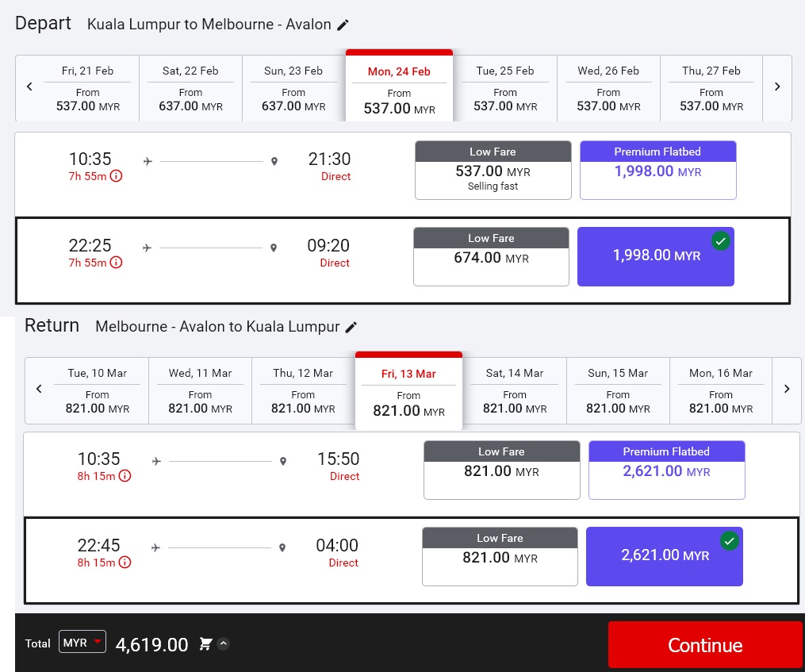Show duration info for 10:35 departing flight

point(116,176)
